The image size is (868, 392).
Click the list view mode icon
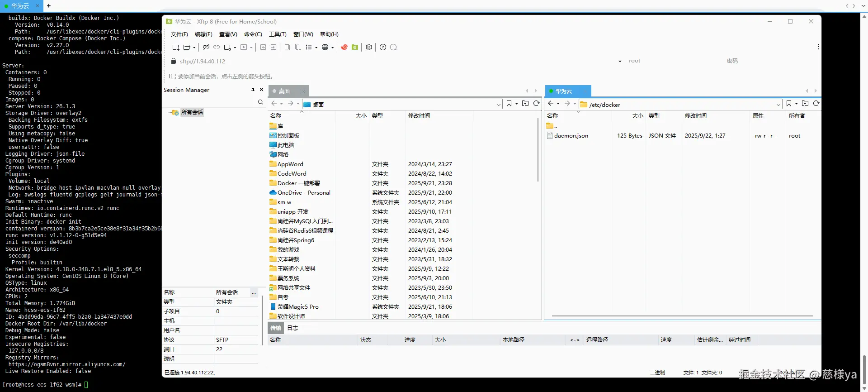pos(309,47)
